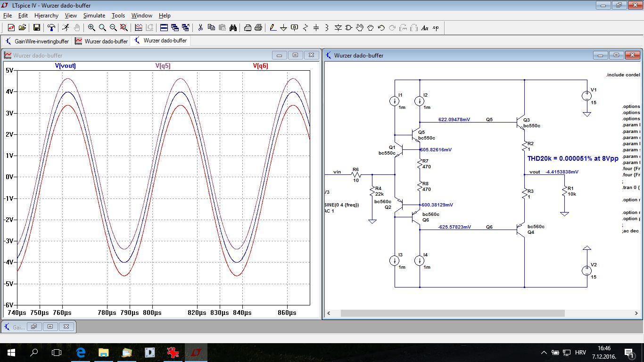Select the Resistor component tool
The image size is (644, 362).
click(305, 28)
